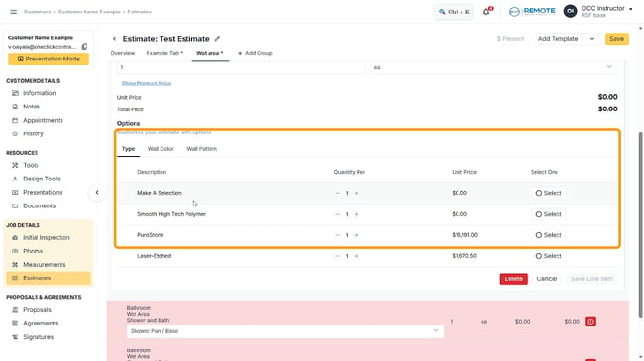Click the Show Product Price link
The height and width of the screenshot is (361, 644).
[146, 83]
